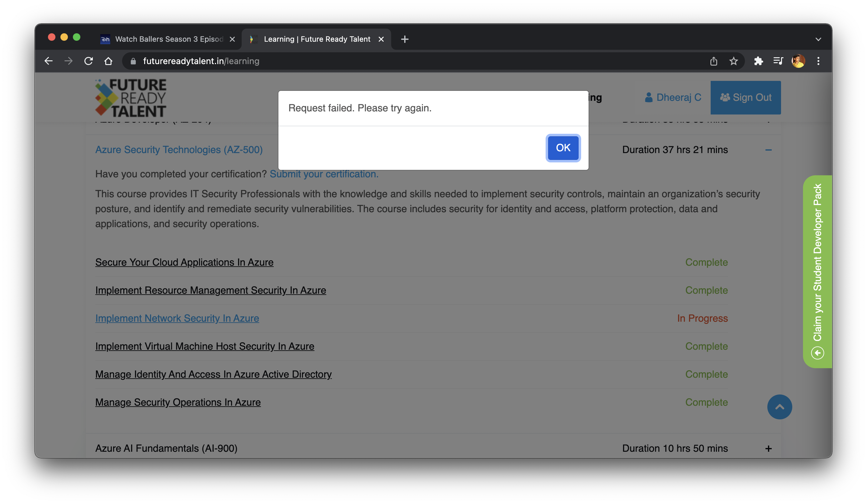
Task: Collapse the Azure Security Technologies section
Action: pyautogui.click(x=768, y=150)
